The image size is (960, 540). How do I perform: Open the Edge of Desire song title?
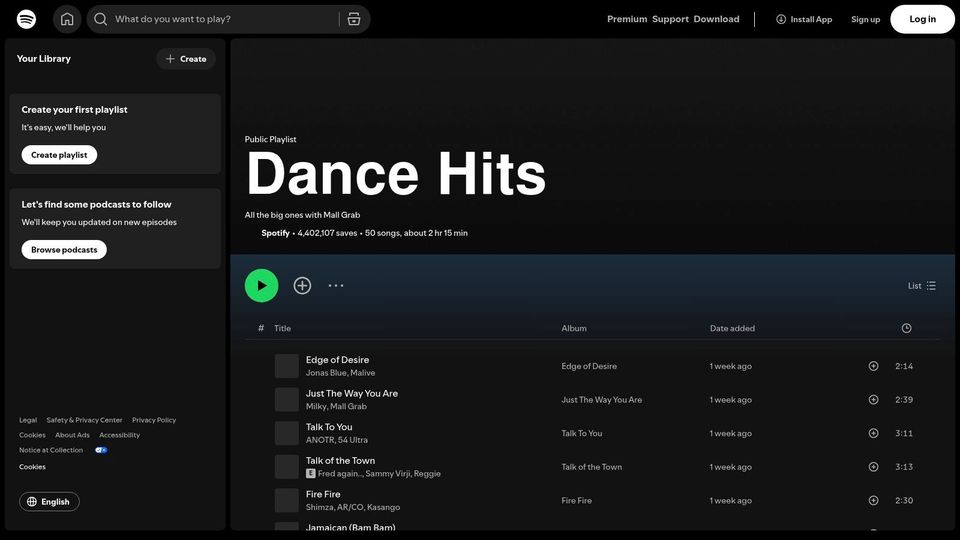pos(337,360)
